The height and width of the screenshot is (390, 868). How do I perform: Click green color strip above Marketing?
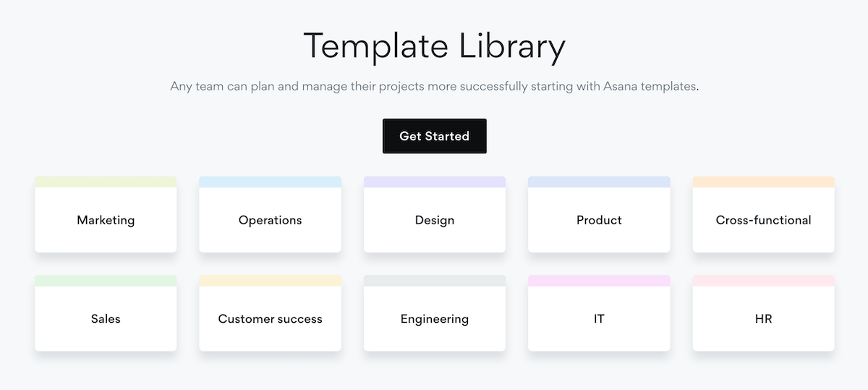pyautogui.click(x=106, y=182)
